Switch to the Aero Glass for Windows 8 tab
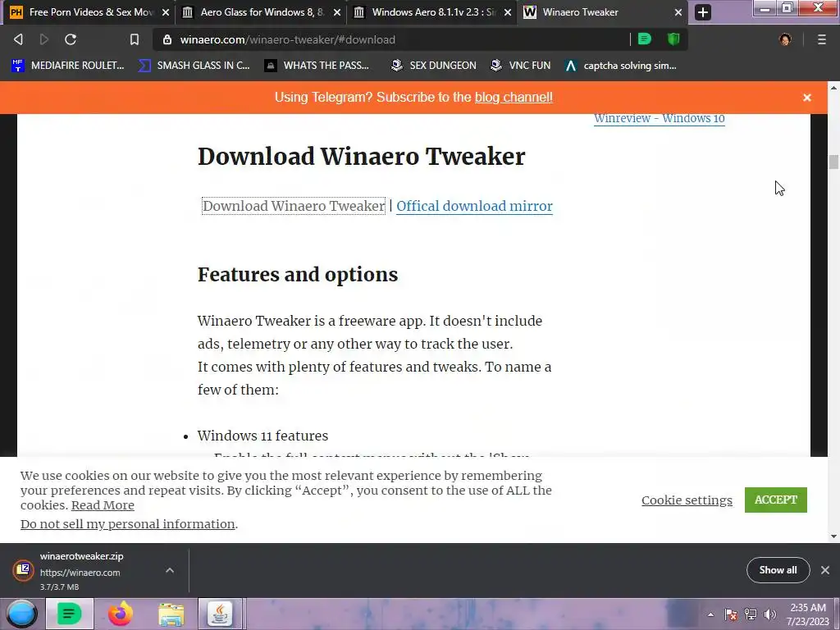This screenshot has width=840, height=630. coord(260,11)
